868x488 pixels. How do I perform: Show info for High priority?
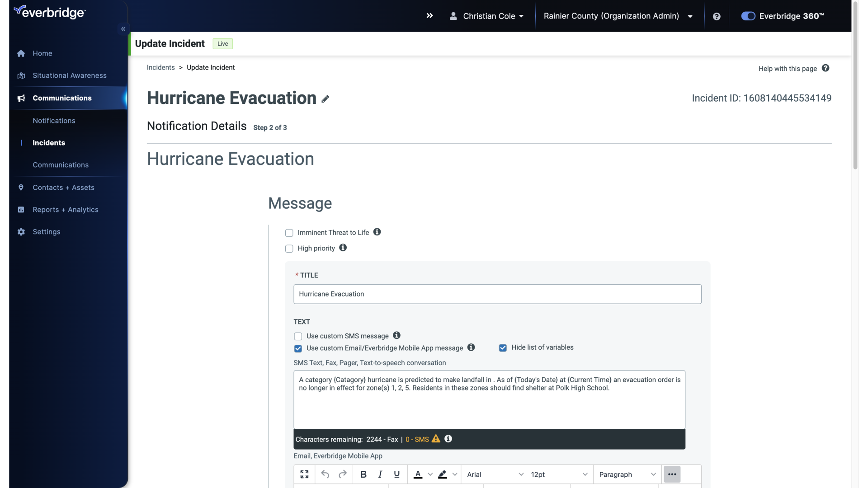(343, 248)
